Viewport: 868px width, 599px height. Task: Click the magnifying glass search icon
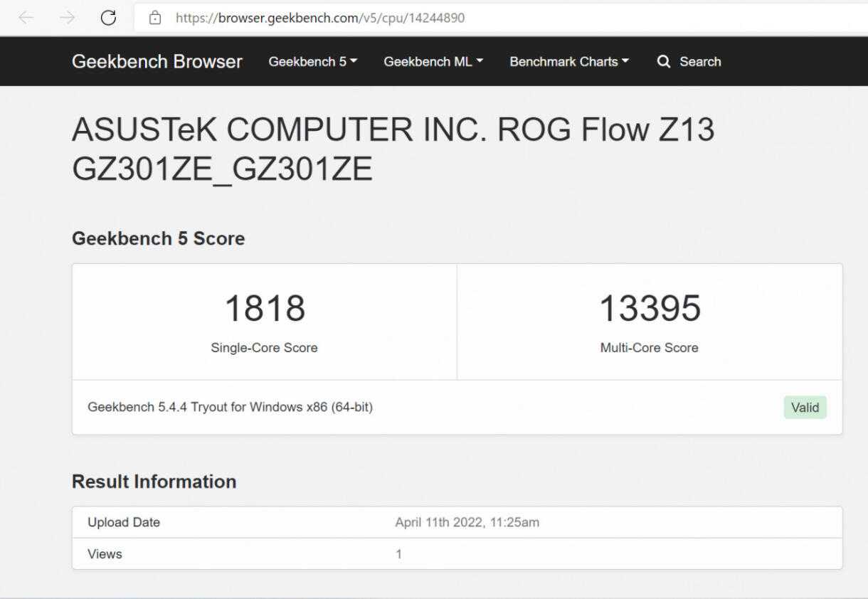[x=664, y=62]
